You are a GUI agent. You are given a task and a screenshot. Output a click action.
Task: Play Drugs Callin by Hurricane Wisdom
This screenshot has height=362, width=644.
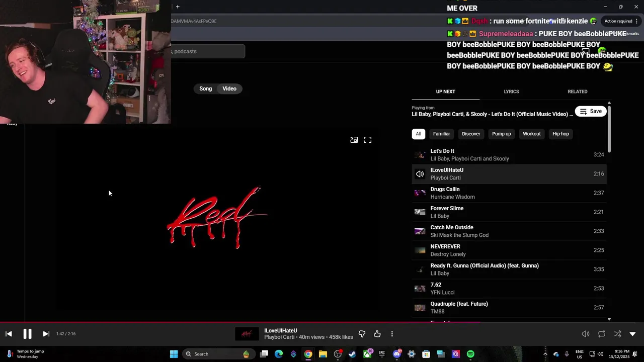pyautogui.click(x=509, y=193)
